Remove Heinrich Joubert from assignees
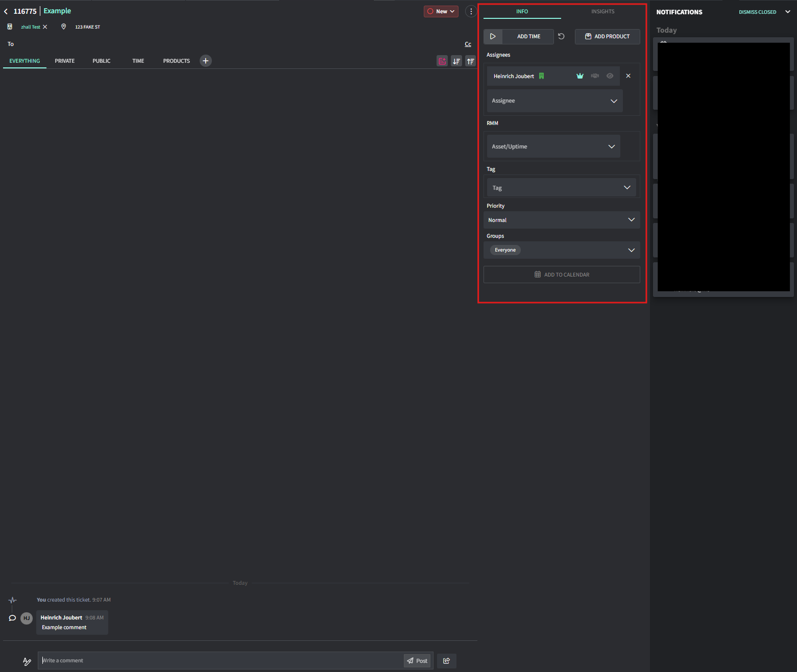Screen dimensions: 797x672 629,76
